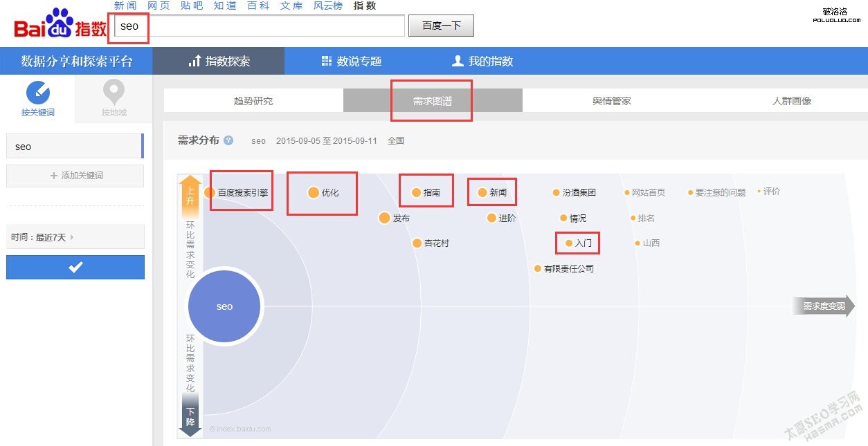Open 我的指数 using the person icon
Viewport: 868px width, 446px height.
click(x=456, y=60)
